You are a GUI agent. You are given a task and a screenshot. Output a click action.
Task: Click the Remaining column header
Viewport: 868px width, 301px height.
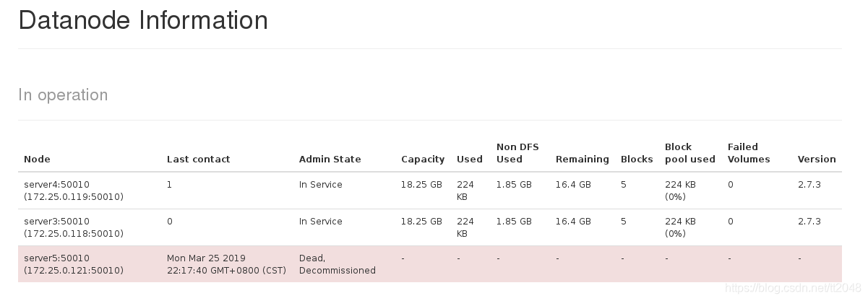582,160
